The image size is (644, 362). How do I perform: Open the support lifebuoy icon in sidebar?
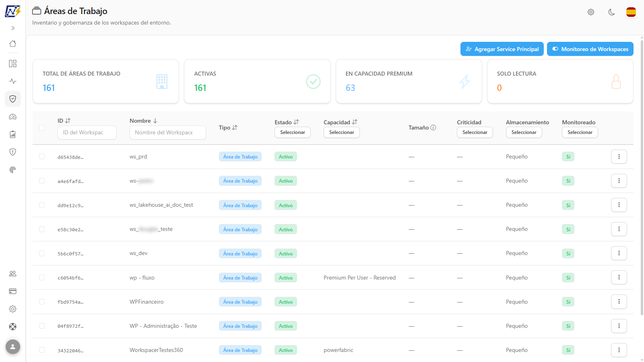(13, 327)
